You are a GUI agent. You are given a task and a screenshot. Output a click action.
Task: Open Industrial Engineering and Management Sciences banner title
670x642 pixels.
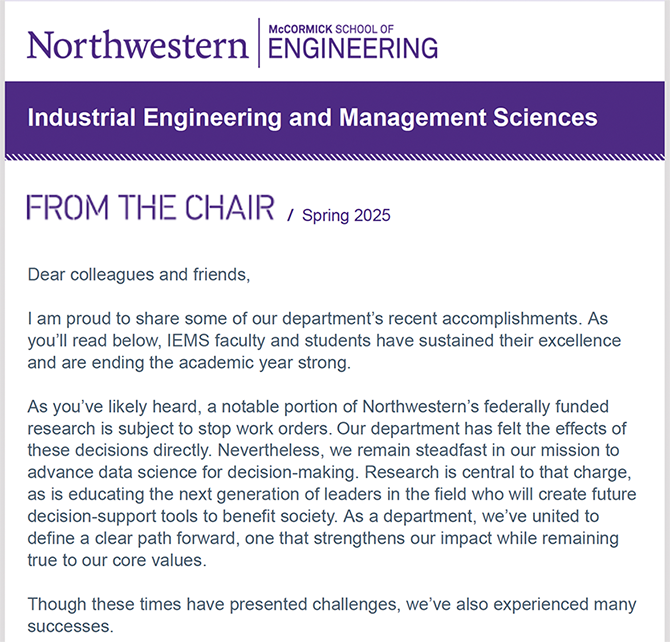click(312, 118)
